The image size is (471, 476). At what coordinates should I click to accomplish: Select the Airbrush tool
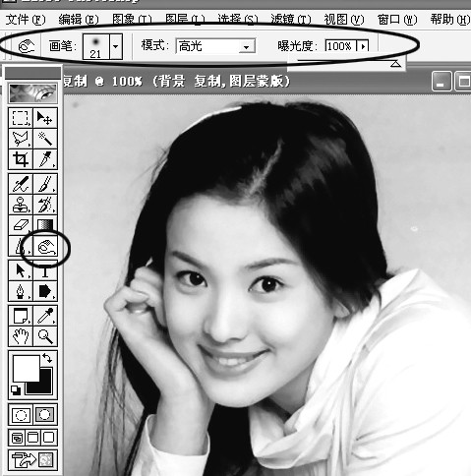[x=21, y=184]
